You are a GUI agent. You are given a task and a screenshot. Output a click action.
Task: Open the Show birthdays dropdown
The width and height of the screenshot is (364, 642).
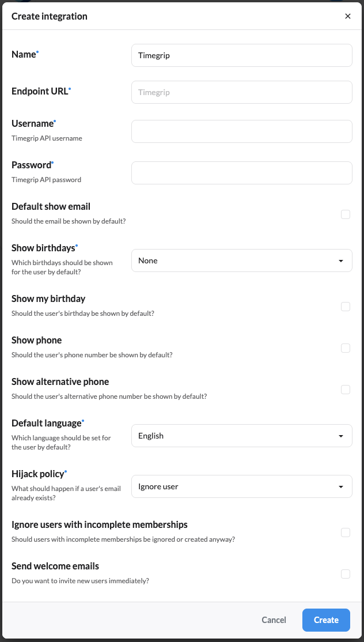(241, 260)
